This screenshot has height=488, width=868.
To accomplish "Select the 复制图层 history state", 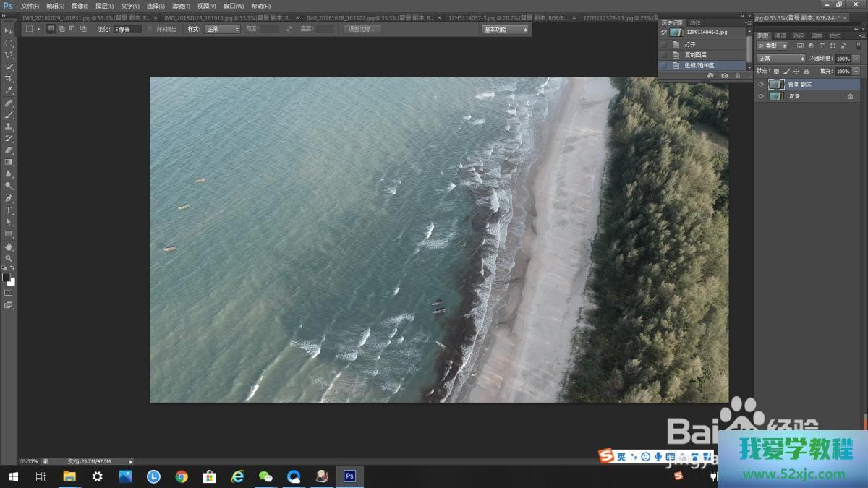I will [695, 55].
